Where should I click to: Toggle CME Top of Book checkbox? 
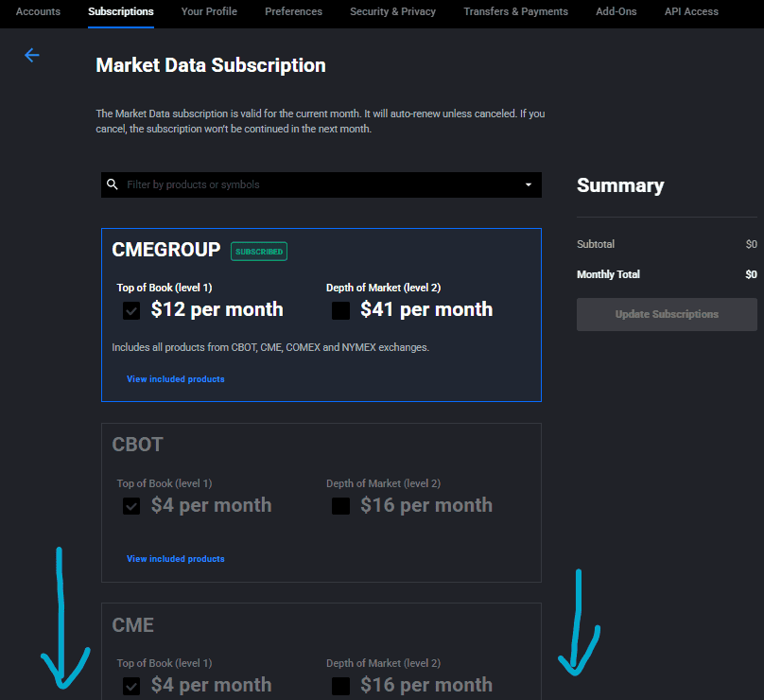131,686
